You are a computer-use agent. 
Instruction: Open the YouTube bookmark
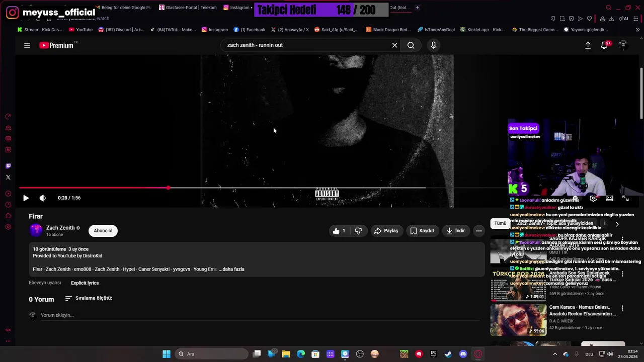tap(80, 30)
